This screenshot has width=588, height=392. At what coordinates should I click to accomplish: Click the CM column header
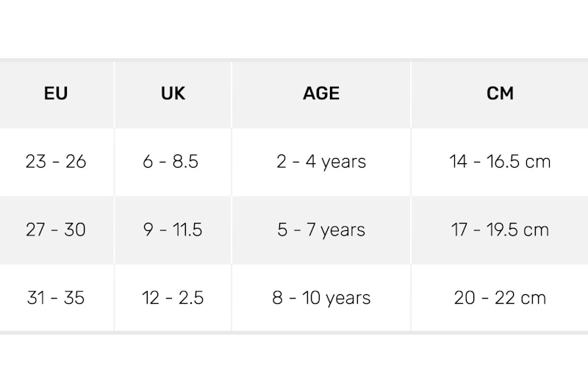coord(500,93)
